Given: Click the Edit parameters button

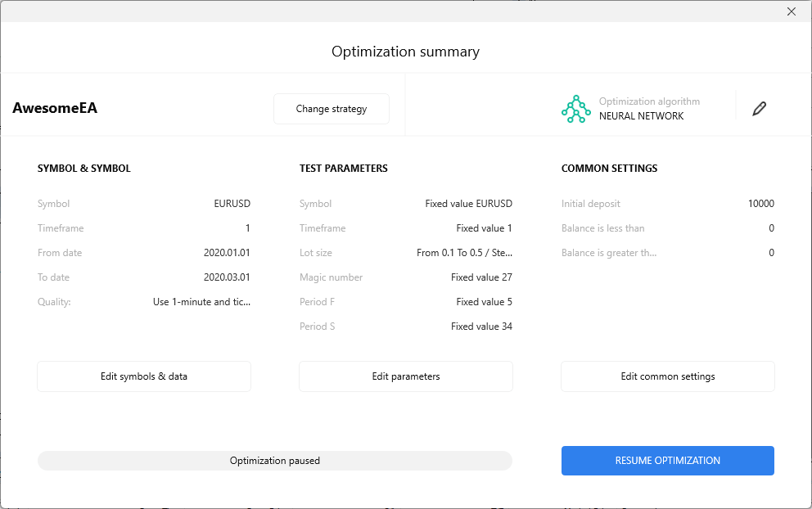Looking at the screenshot, I should [406, 376].
